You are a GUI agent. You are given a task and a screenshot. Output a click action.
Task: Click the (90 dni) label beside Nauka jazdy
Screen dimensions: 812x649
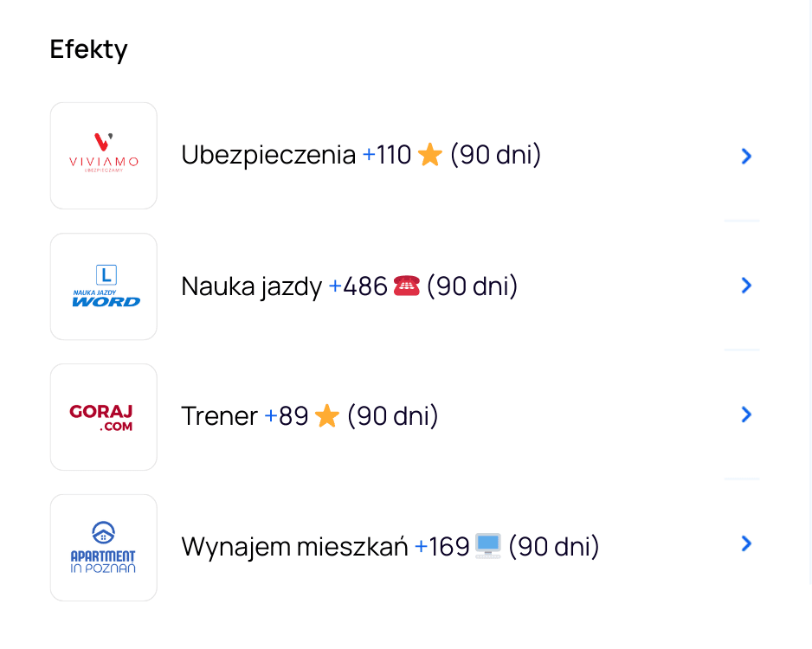pyautogui.click(x=472, y=286)
